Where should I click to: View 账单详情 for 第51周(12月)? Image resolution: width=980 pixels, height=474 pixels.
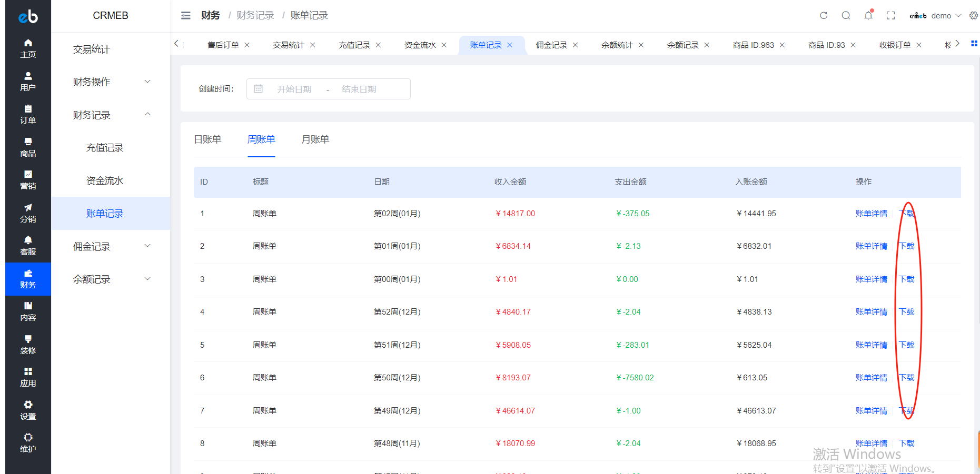(872, 345)
